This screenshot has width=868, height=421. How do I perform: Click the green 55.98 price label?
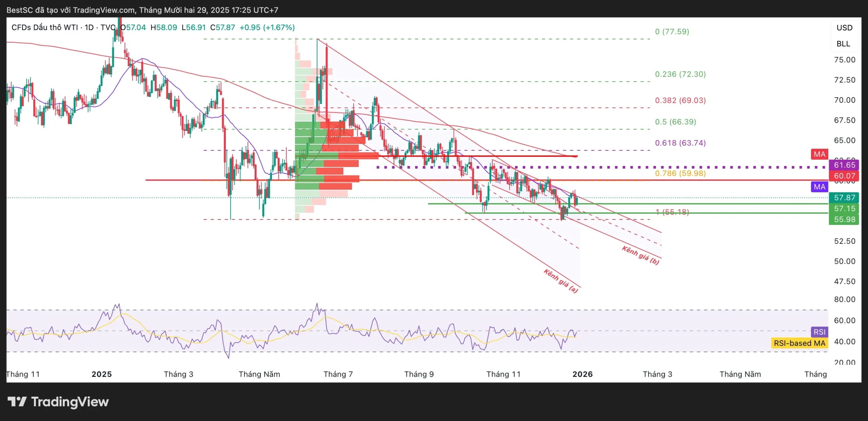[844, 219]
